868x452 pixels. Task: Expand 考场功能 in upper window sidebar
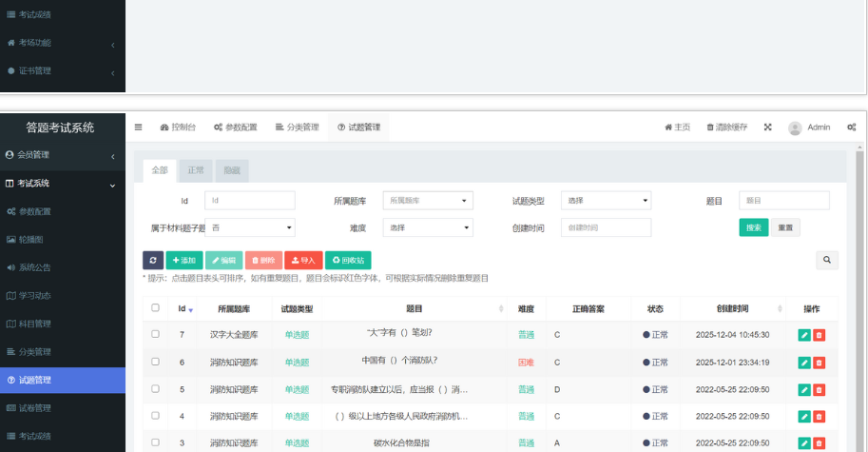coord(63,43)
